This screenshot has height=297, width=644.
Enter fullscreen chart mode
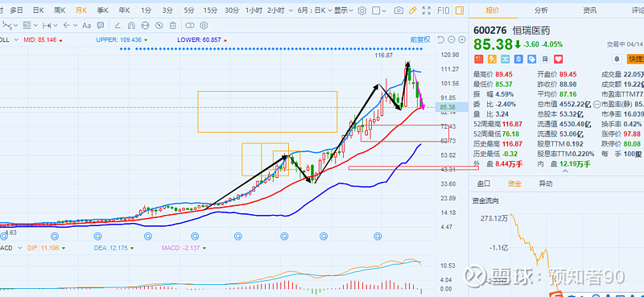[x=427, y=10]
